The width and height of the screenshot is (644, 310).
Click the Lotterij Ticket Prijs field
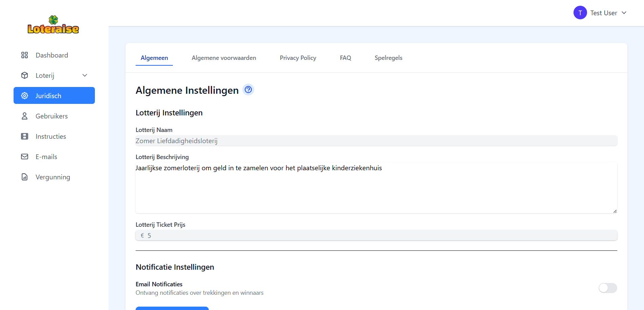click(x=376, y=236)
